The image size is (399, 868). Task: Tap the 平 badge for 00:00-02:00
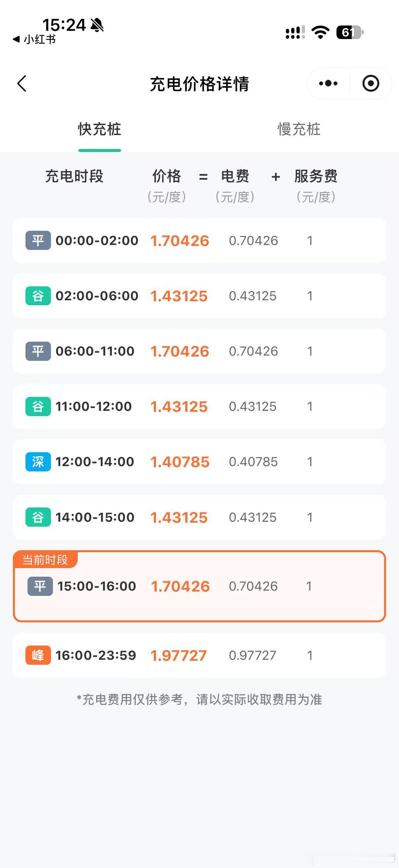coord(38,240)
